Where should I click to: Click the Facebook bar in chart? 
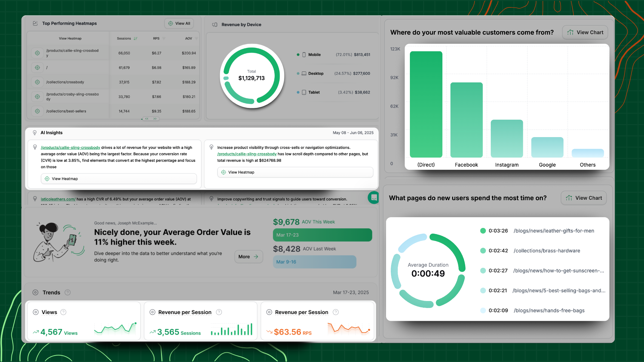pyautogui.click(x=467, y=120)
